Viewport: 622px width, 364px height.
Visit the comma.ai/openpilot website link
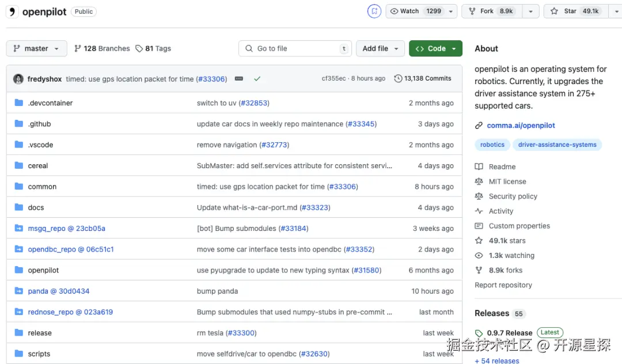click(521, 126)
